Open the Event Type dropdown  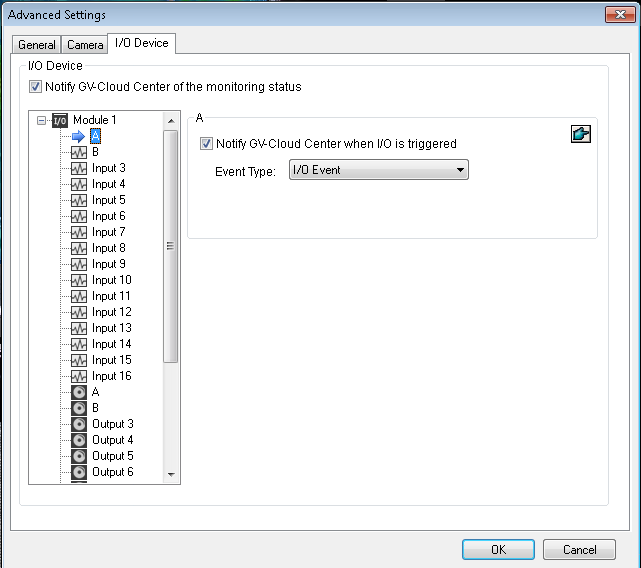tap(378, 171)
